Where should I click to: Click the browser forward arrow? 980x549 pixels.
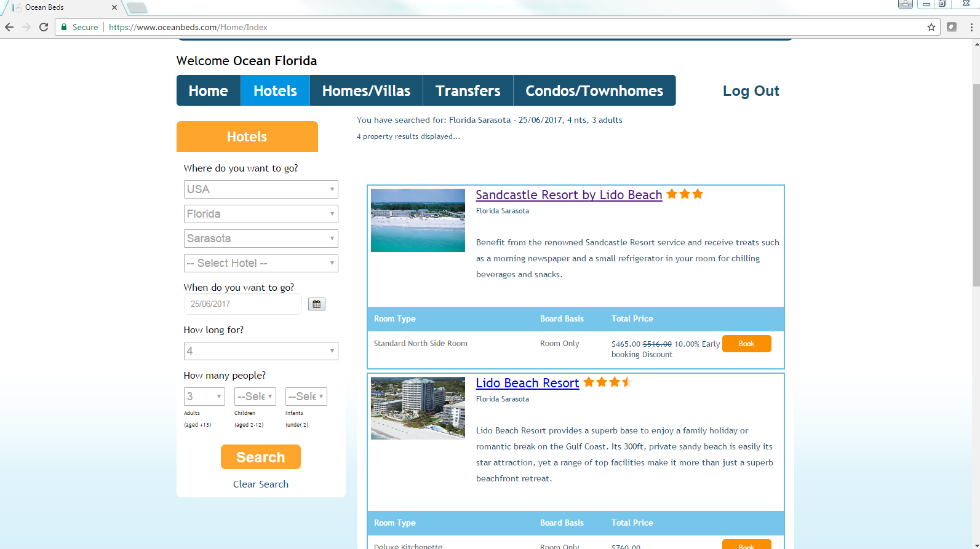26,27
